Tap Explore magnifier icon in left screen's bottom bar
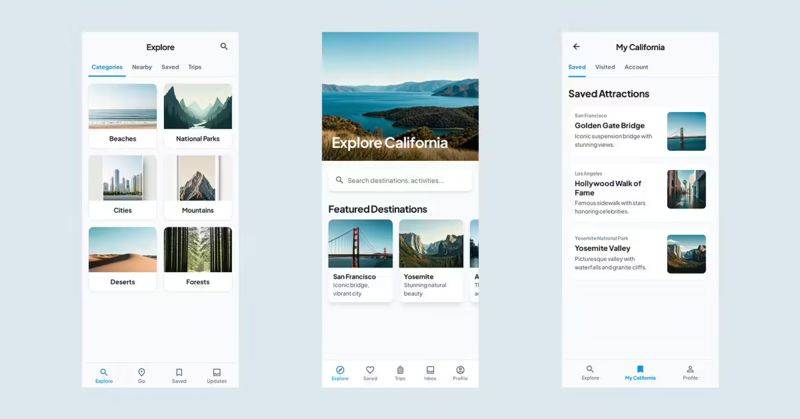This screenshot has height=419, width=800. (x=104, y=372)
